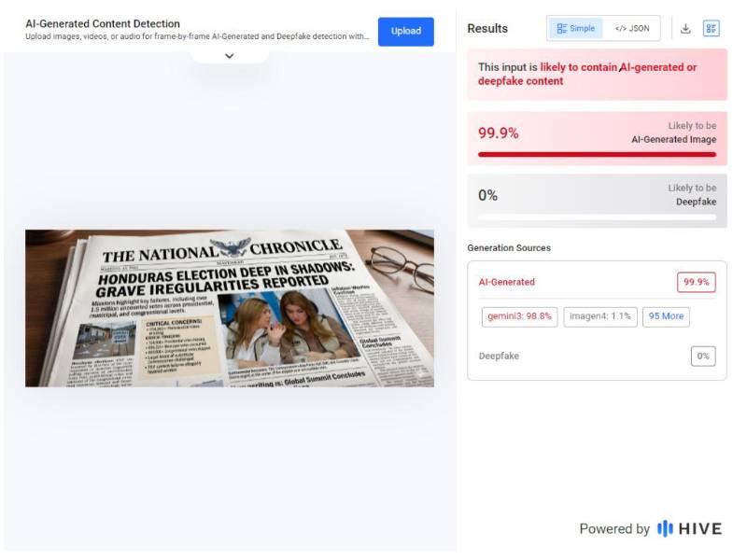Screen dimensions: 747x560
Task: Select the imagen4 1.1% source tag
Action: click(x=600, y=316)
